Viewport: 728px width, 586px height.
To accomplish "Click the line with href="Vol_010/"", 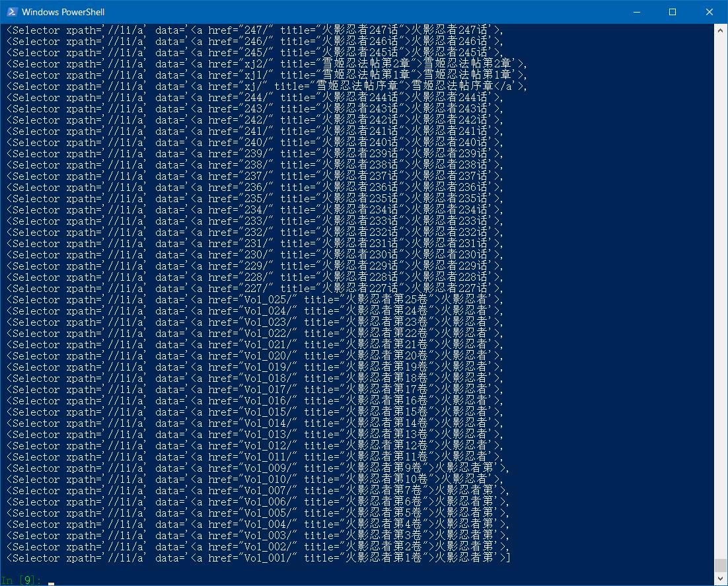I will (255, 480).
